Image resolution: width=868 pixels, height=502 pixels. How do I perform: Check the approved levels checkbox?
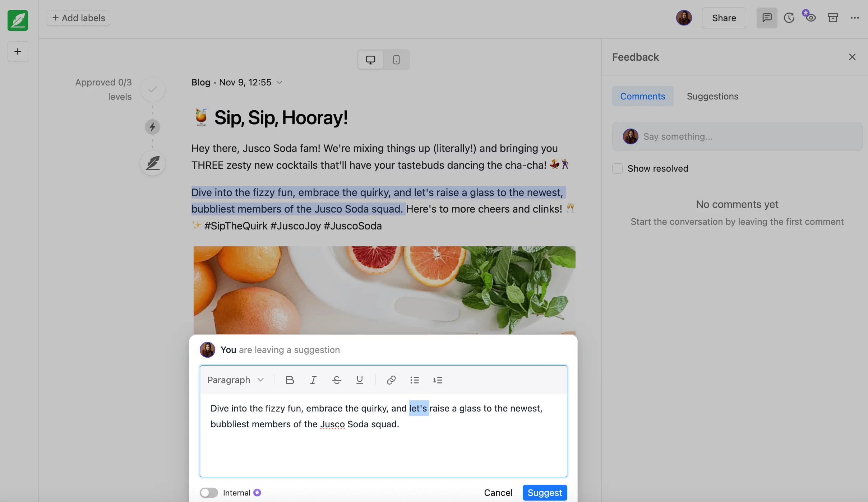click(152, 89)
